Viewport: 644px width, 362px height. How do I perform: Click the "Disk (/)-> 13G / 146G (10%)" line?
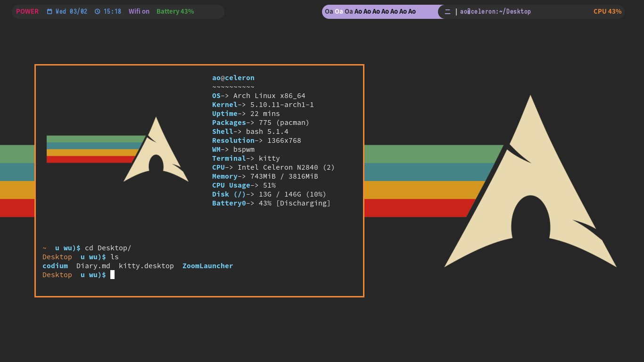pos(269,194)
